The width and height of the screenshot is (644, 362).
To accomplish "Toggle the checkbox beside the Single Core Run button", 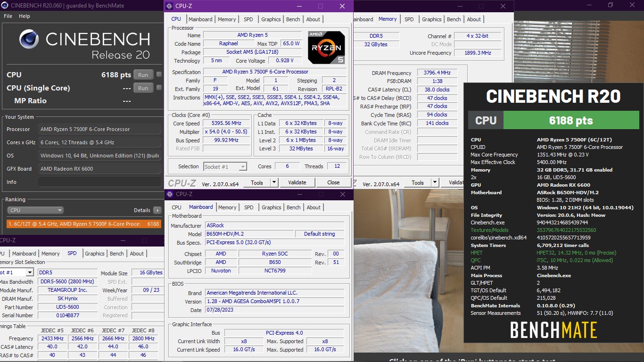I will 159,88.
